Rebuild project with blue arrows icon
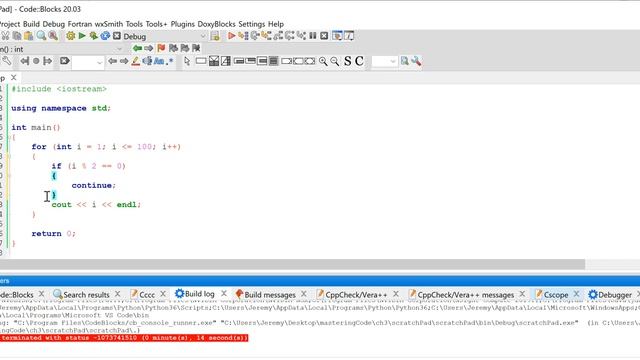 (x=105, y=36)
